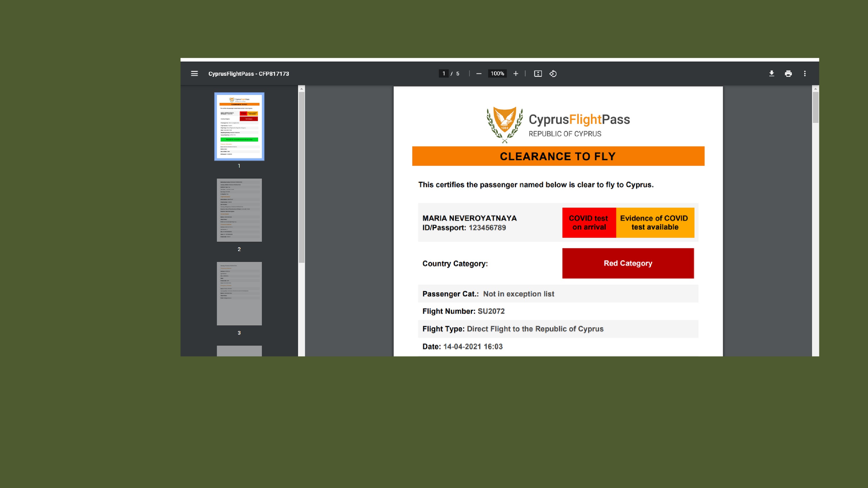Click the sentence certifying clearance to fly
The image size is (868, 488).
(x=536, y=185)
